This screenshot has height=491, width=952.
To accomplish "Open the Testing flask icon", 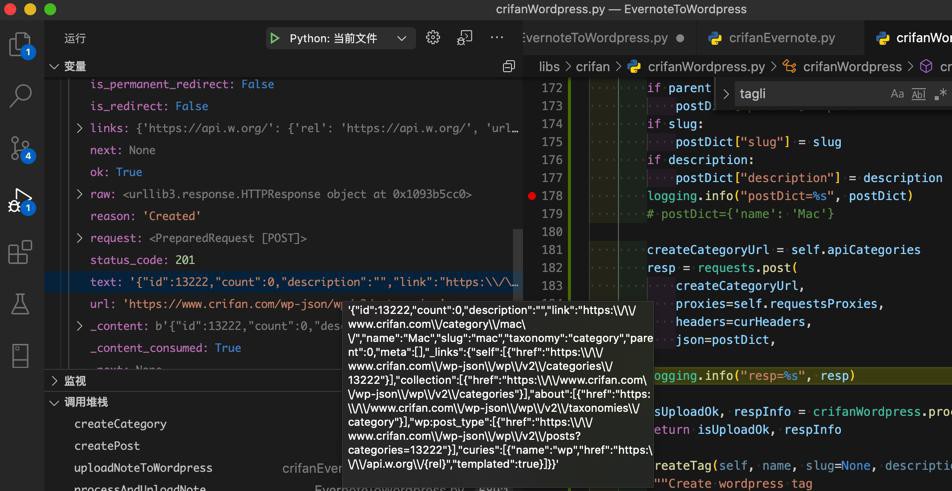I will tap(21, 303).
